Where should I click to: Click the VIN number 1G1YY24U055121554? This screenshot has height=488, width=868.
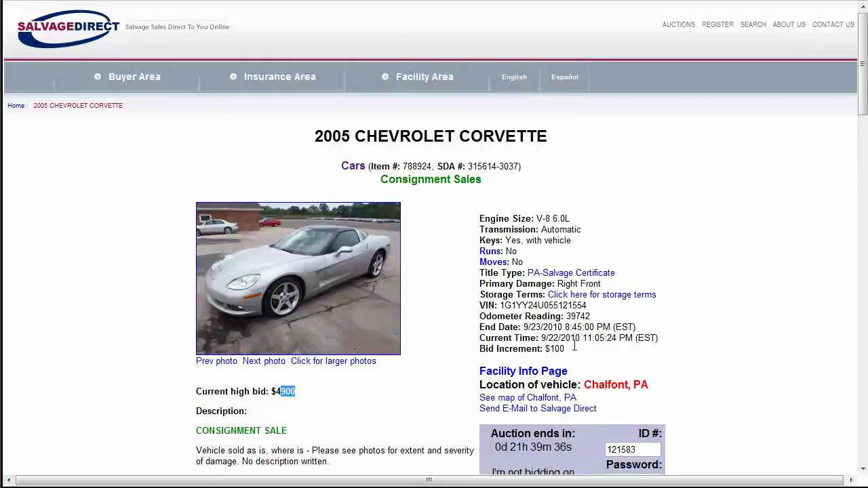tap(542, 306)
